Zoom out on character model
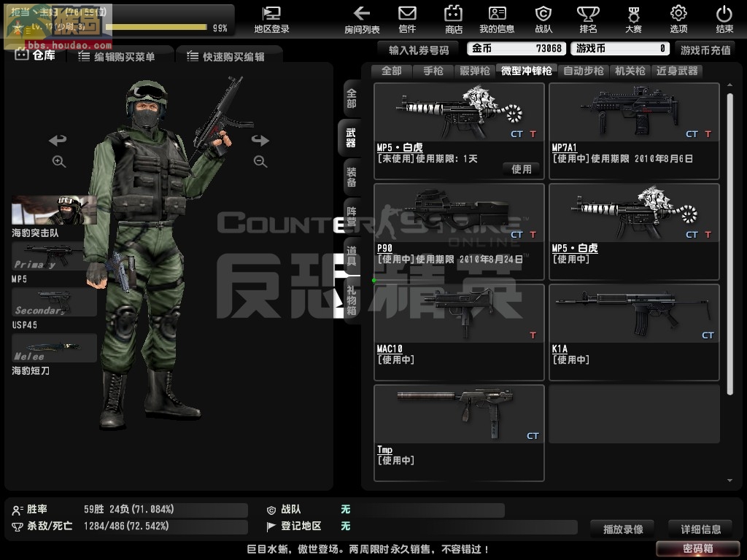 click(260, 161)
